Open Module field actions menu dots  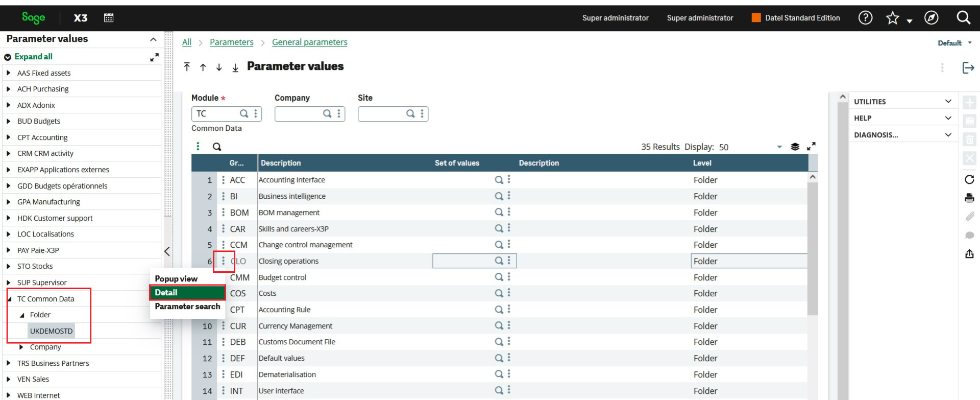[x=256, y=113]
